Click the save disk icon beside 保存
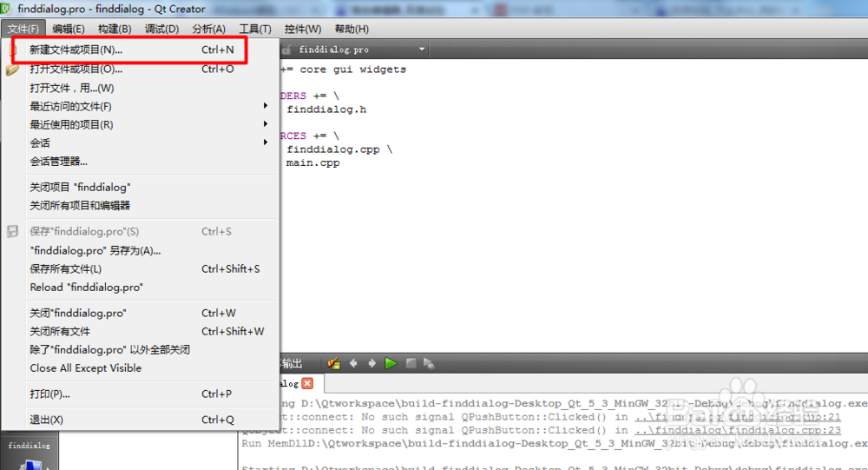 coord(12,232)
